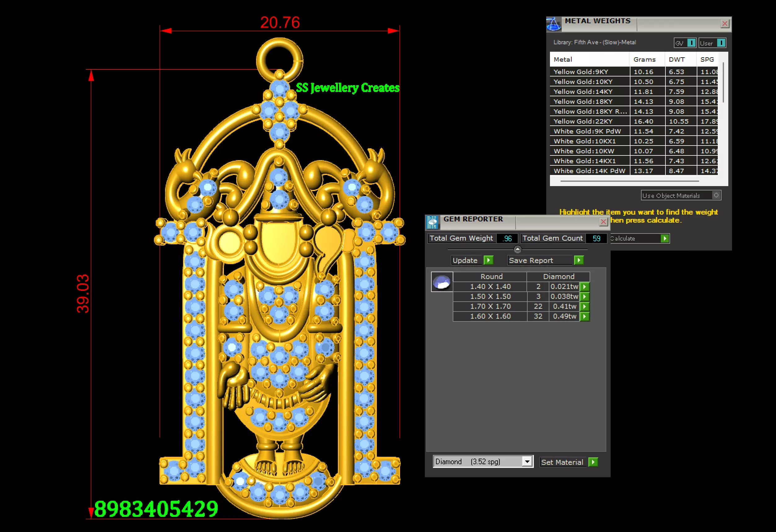Select the White Gold:9K PdW row

point(634,131)
